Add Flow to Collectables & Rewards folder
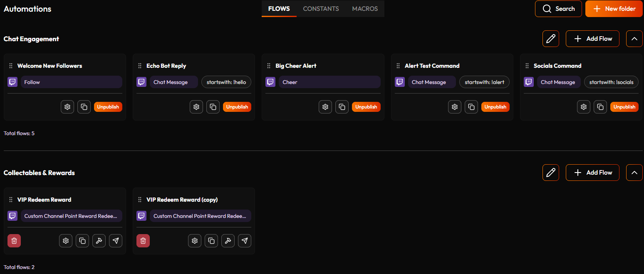Screen dimensions: 644x274 coord(592,173)
